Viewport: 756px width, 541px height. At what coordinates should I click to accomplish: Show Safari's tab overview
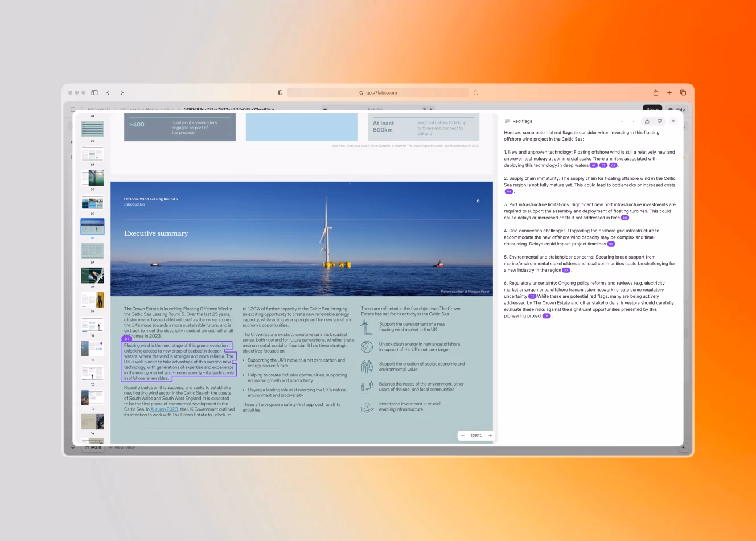(x=683, y=92)
